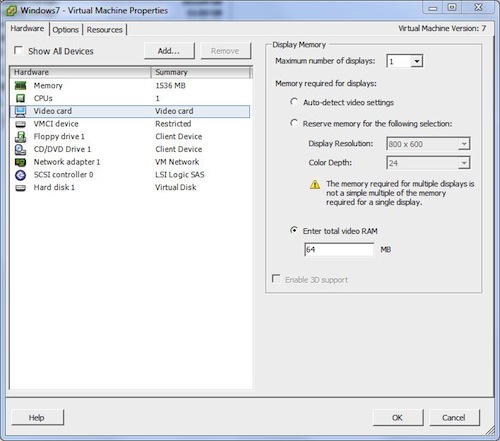500x441 pixels.
Task: Select the SCSI controller 0 row label
Action: pyautogui.click(x=63, y=175)
